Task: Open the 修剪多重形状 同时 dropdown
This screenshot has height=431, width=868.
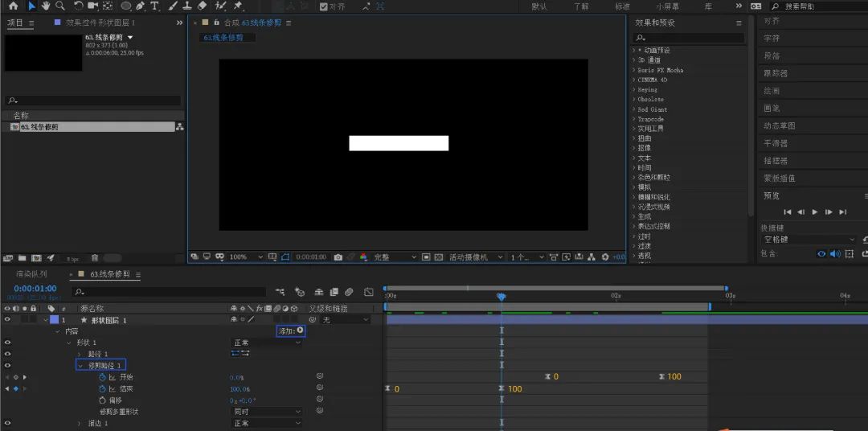Action: (267, 412)
